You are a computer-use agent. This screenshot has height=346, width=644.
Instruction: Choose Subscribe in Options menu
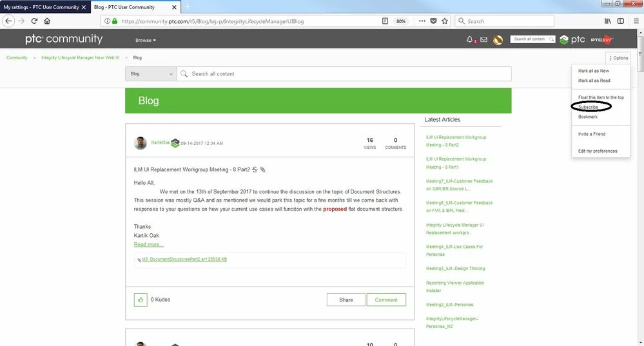(x=588, y=107)
